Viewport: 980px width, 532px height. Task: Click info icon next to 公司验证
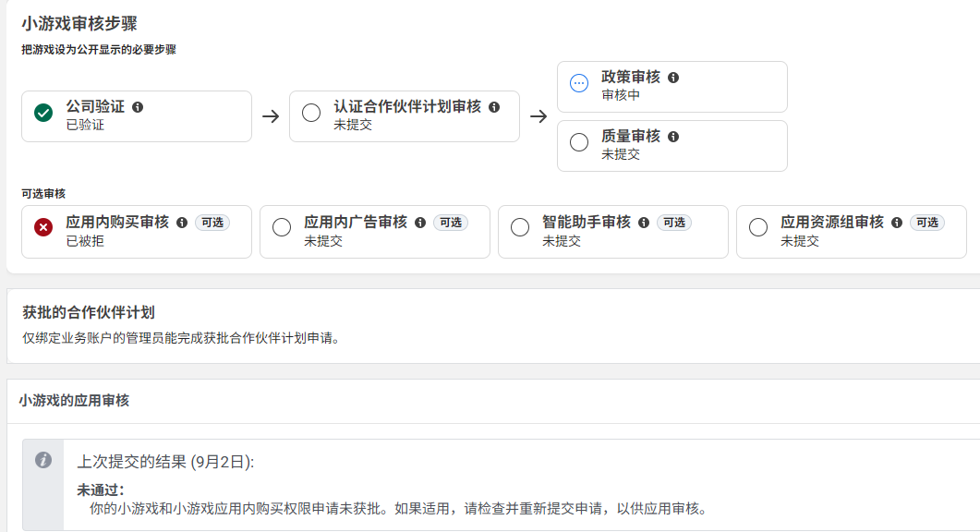pos(138,107)
